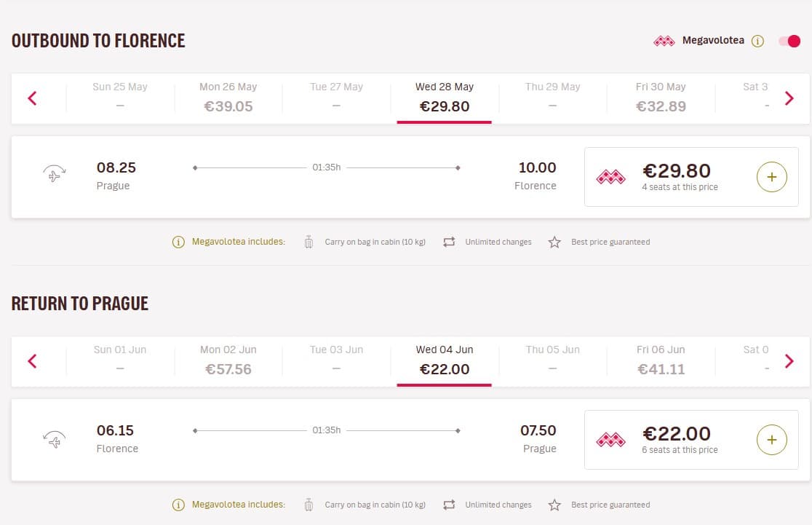Show earlier outbound dates with left arrow

(32, 98)
